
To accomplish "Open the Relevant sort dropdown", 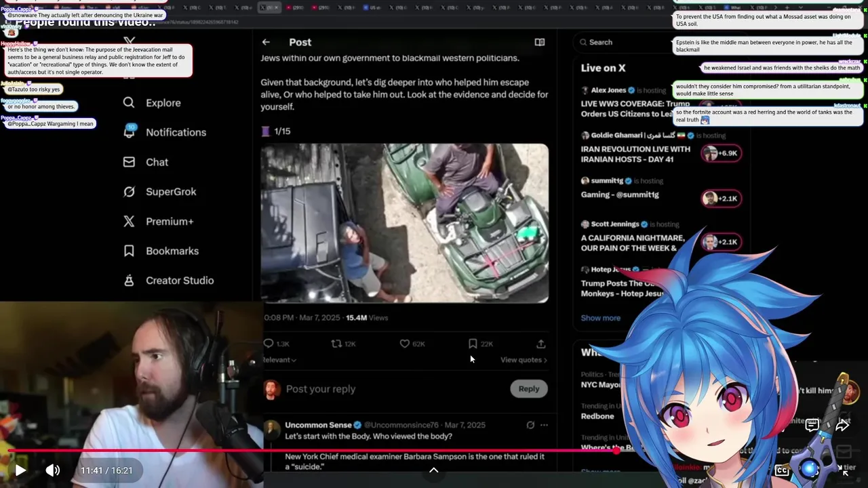I will pos(279,360).
